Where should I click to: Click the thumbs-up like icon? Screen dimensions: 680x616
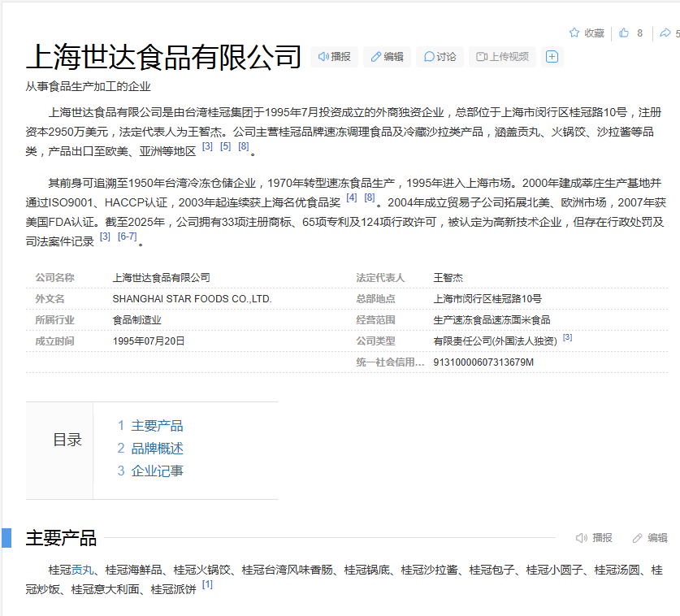[624, 33]
